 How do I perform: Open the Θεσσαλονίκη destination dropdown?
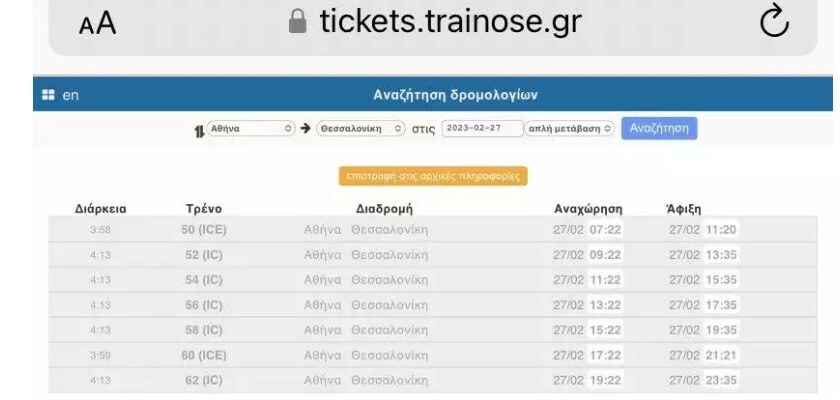(x=361, y=129)
